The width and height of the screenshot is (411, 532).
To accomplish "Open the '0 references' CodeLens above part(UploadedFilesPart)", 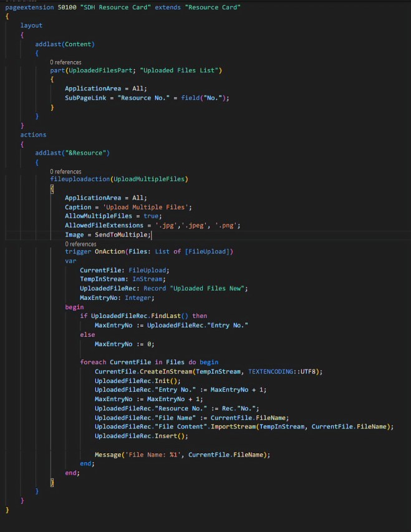I will tap(65, 62).
